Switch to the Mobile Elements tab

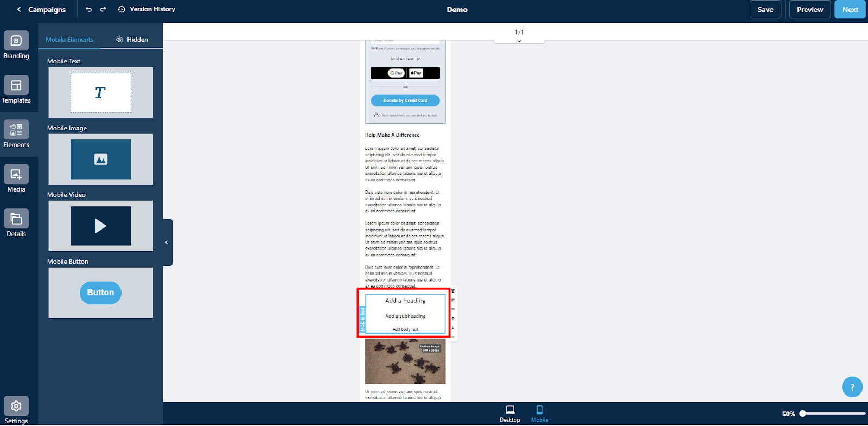(69, 40)
